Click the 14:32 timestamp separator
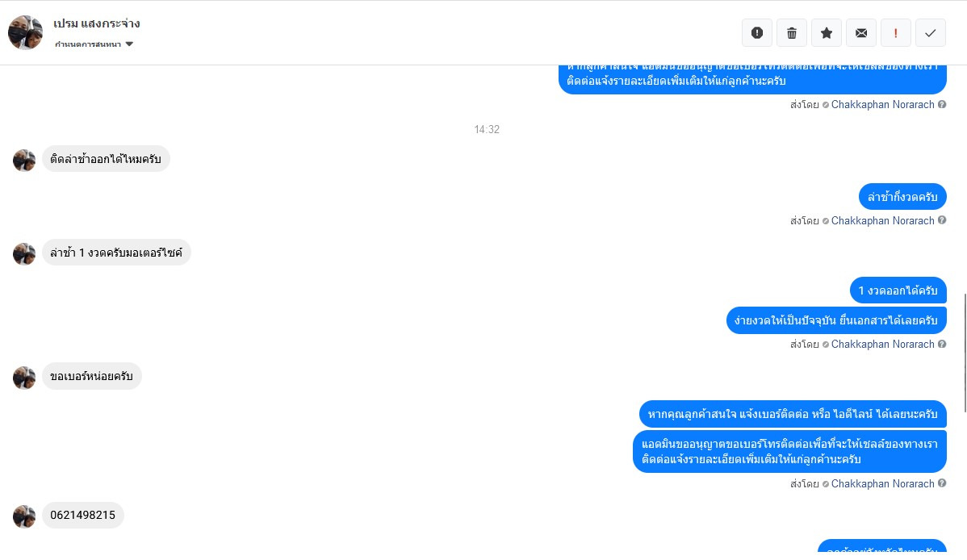 [487, 130]
